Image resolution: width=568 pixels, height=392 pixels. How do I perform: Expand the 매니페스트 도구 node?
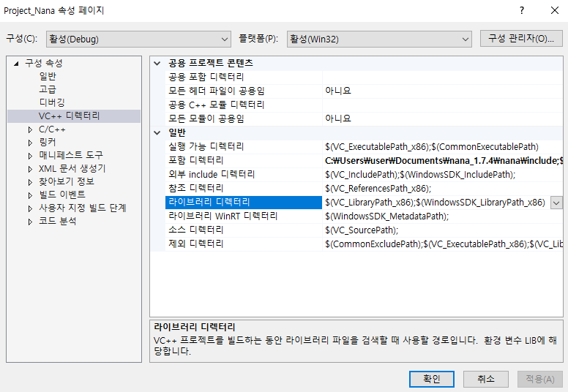pos(31,156)
